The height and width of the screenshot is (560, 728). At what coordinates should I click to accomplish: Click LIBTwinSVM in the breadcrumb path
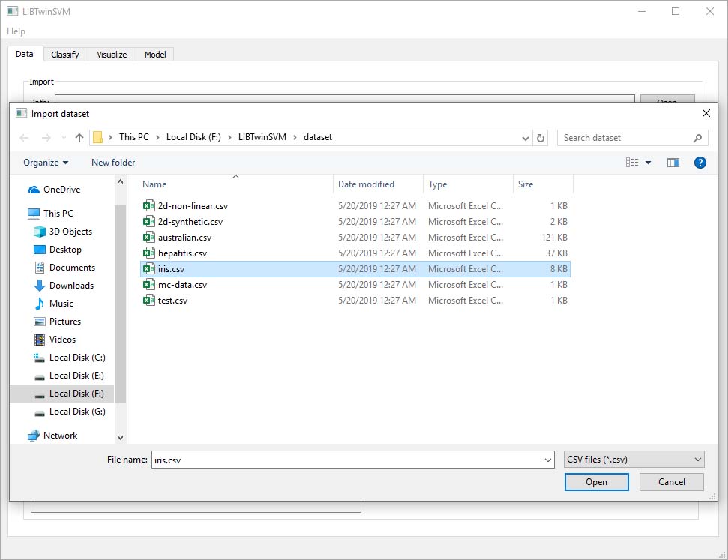coord(262,137)
